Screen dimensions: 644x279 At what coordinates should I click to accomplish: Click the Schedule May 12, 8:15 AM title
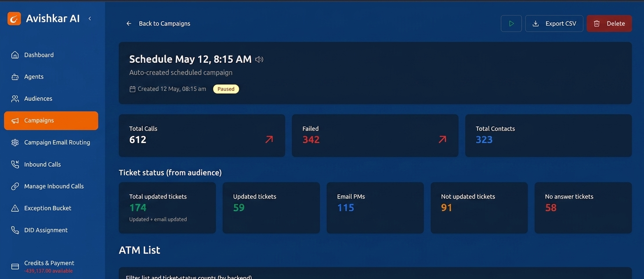[190, 59]
